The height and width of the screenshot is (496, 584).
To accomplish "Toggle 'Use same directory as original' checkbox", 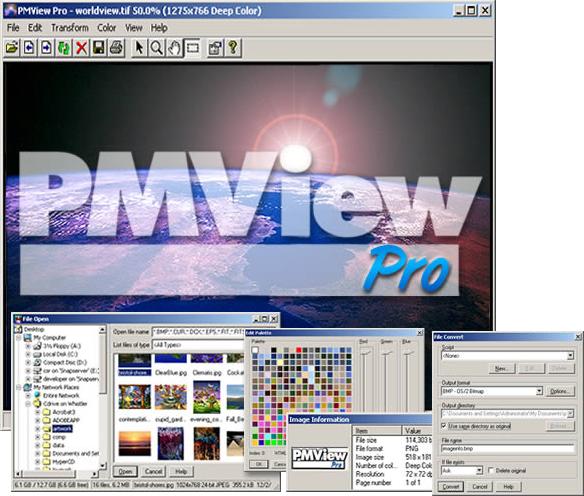I will [x=444, y=426].
